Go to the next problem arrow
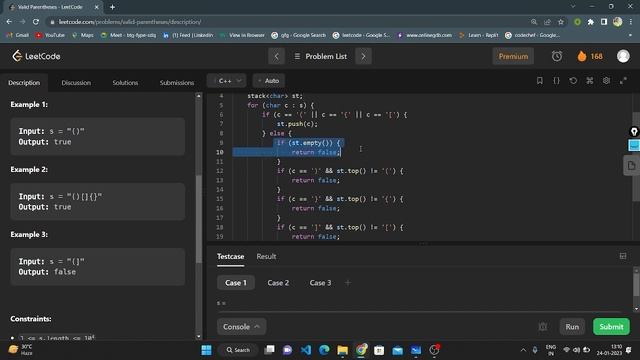Viewport: 640px width, 360px height. 363,56
